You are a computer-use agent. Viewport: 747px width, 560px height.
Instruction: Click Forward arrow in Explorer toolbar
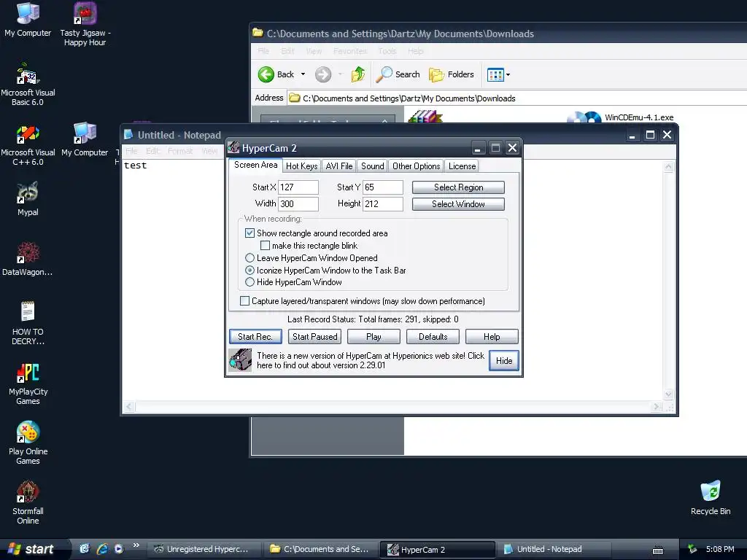click(323, 74)
